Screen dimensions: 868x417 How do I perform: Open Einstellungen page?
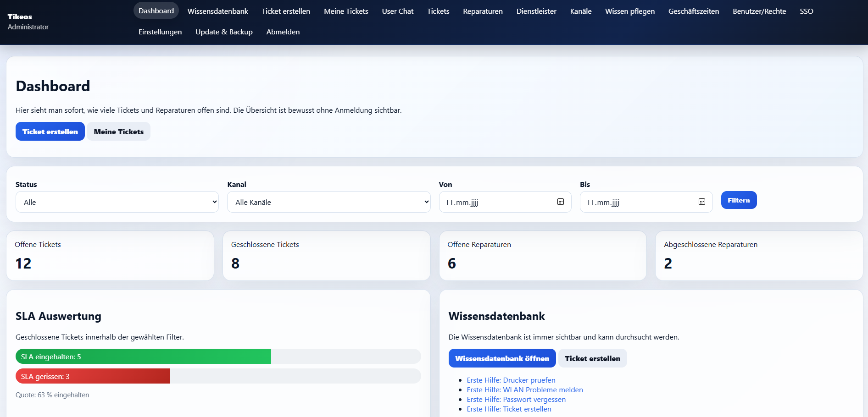click(160, 32)
